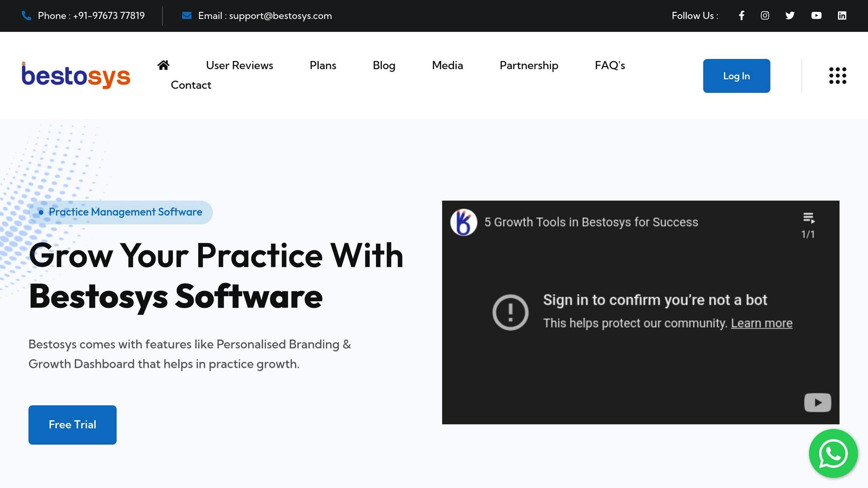Click the support@bestosys.com email link
This screenshot has width=868, height=488.
(x=280, y=16)
